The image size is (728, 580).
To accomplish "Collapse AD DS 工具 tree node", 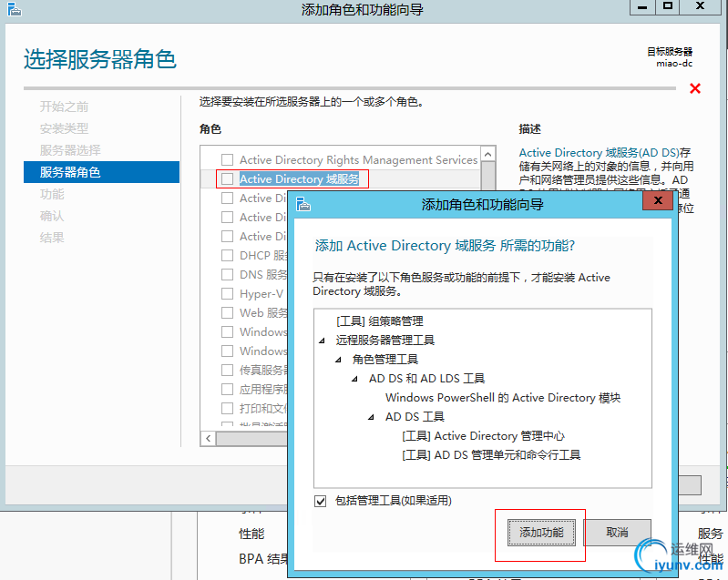I will pos(371,417).
